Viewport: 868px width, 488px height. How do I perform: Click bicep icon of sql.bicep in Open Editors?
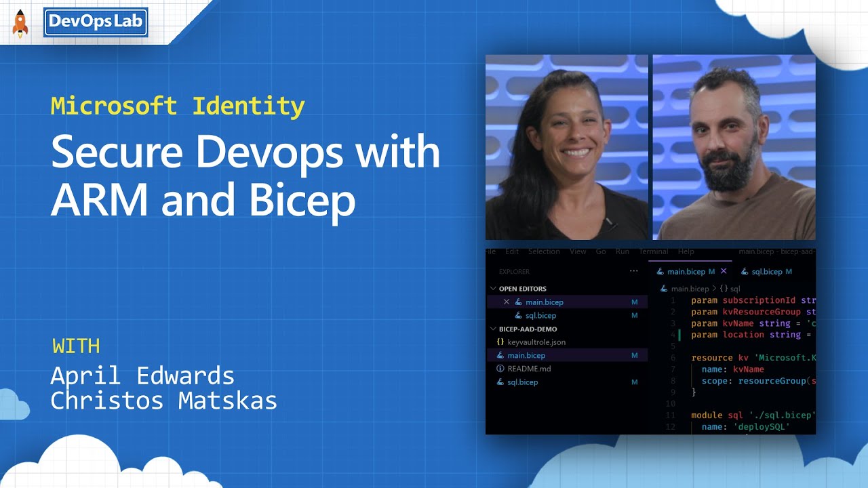pos(518,316)
